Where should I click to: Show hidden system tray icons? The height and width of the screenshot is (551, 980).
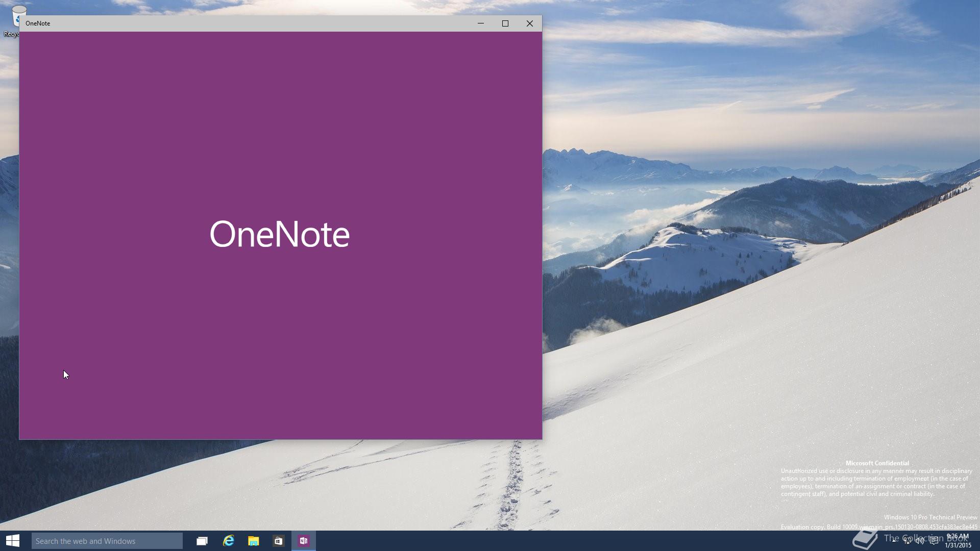tap(894, 541)
